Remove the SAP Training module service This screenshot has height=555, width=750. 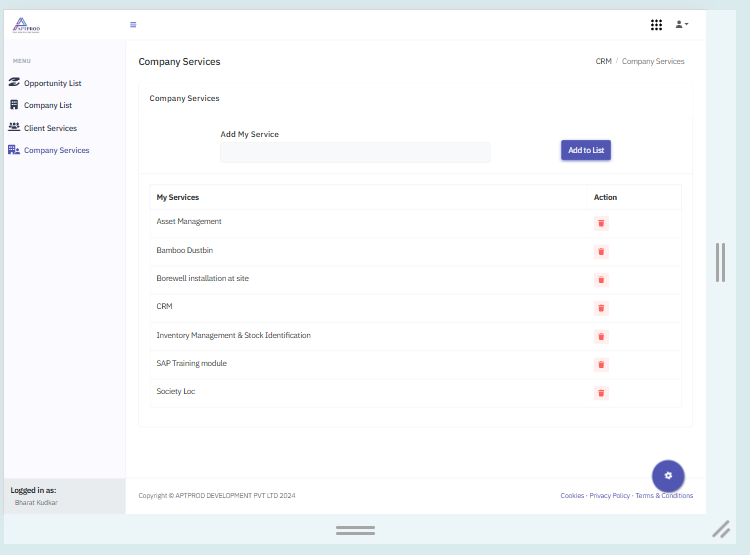601,365
